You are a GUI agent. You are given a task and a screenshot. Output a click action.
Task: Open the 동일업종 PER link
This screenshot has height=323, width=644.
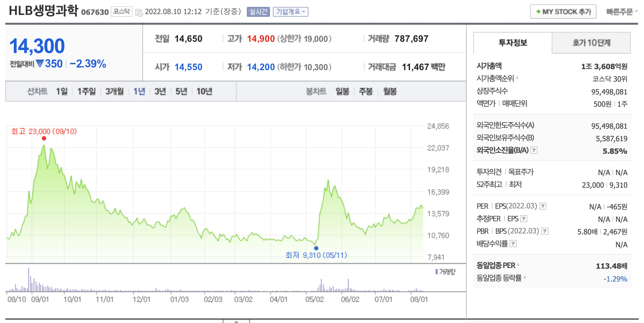[496, 265]
